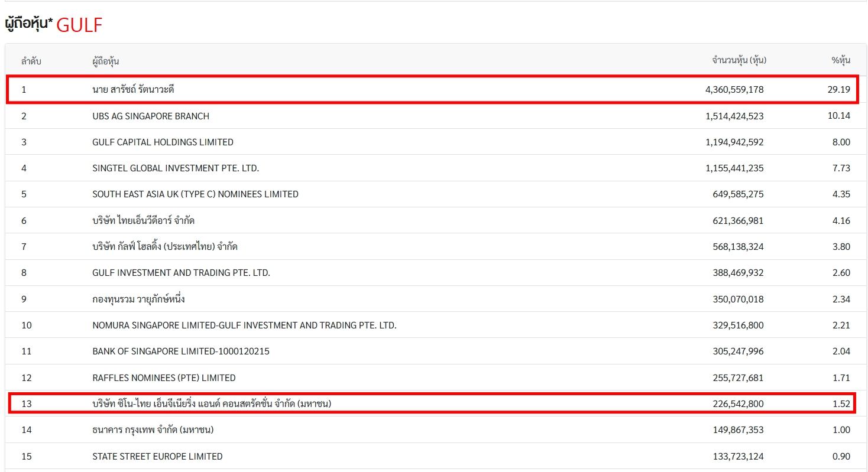Viewport: 868px width, 472px height.
Task: Select share count 149,867,353
Action: point(739,429)
